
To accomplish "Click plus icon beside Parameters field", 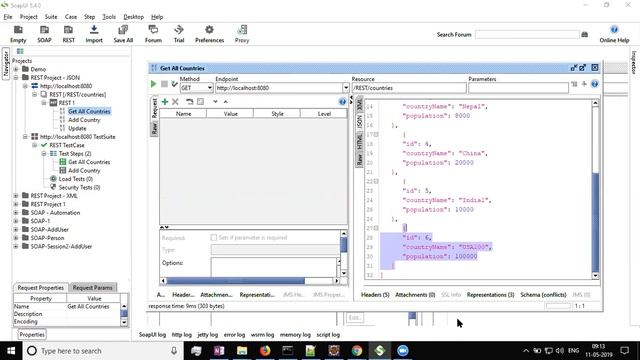I will click(584, 84).
